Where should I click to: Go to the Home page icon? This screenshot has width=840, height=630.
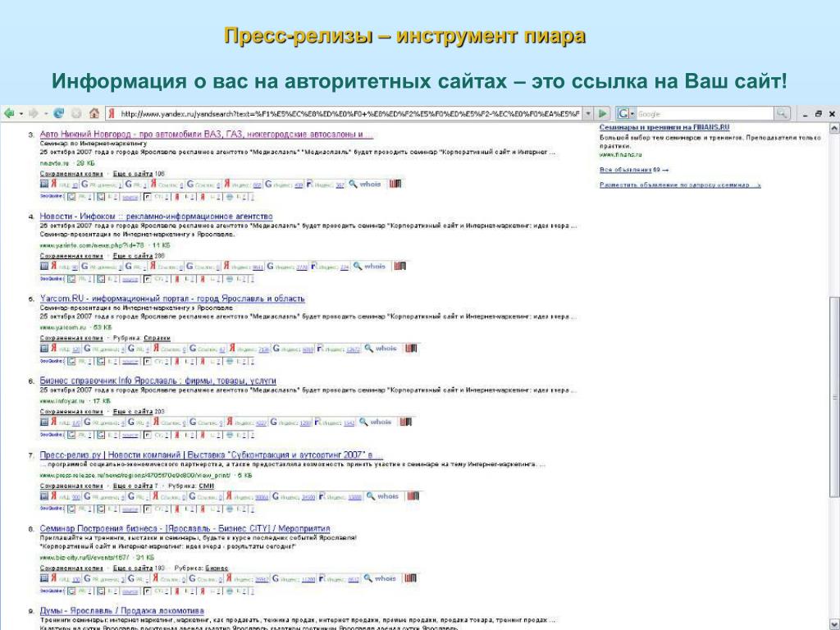[94, 113]
